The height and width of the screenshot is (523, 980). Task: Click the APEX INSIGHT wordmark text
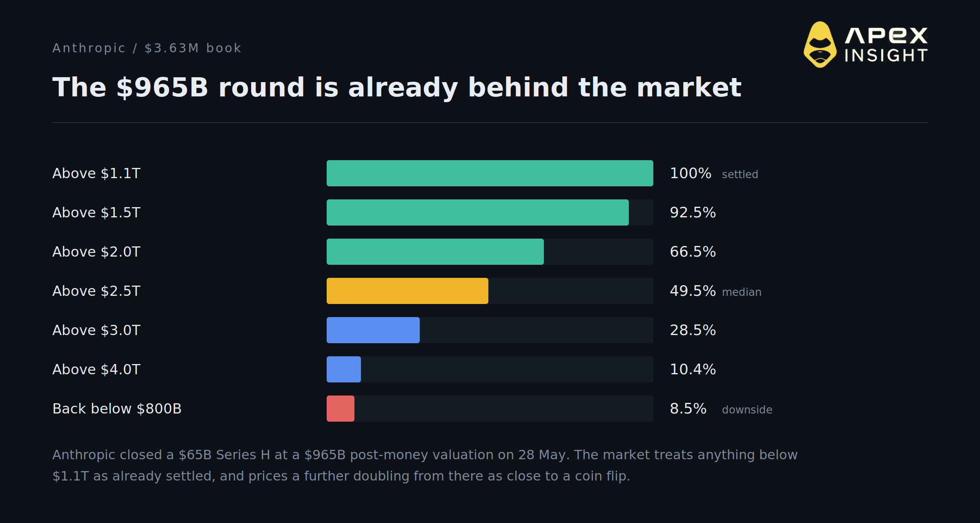886,45
